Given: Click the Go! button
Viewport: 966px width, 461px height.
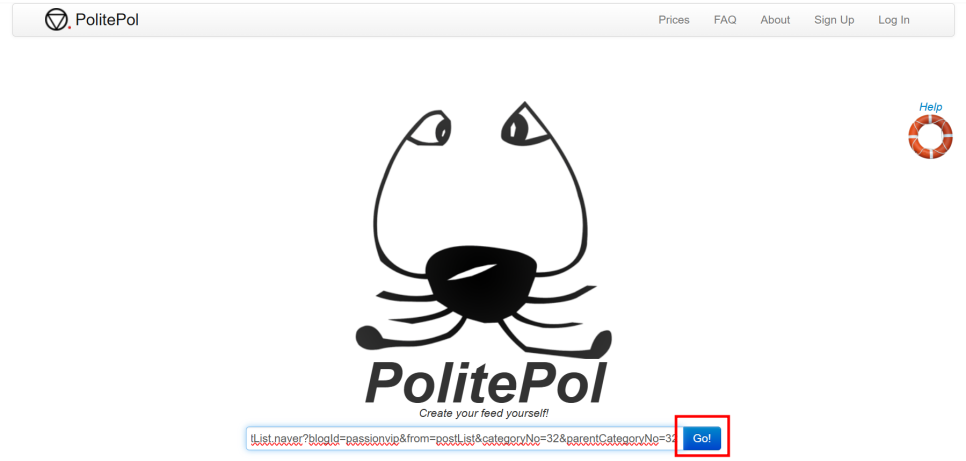Looking at the screenshot, I should (702, 438).
